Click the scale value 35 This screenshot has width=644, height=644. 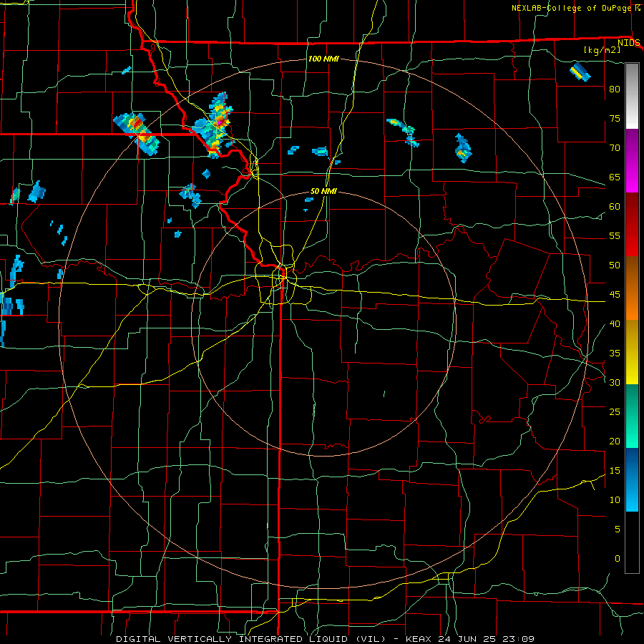pyautogui.click(x=615, y=353)
